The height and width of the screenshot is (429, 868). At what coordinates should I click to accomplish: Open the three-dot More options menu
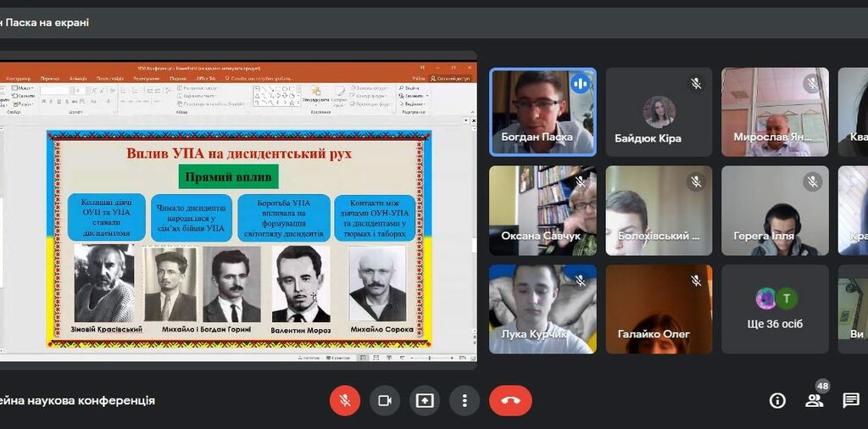[465, 400]
